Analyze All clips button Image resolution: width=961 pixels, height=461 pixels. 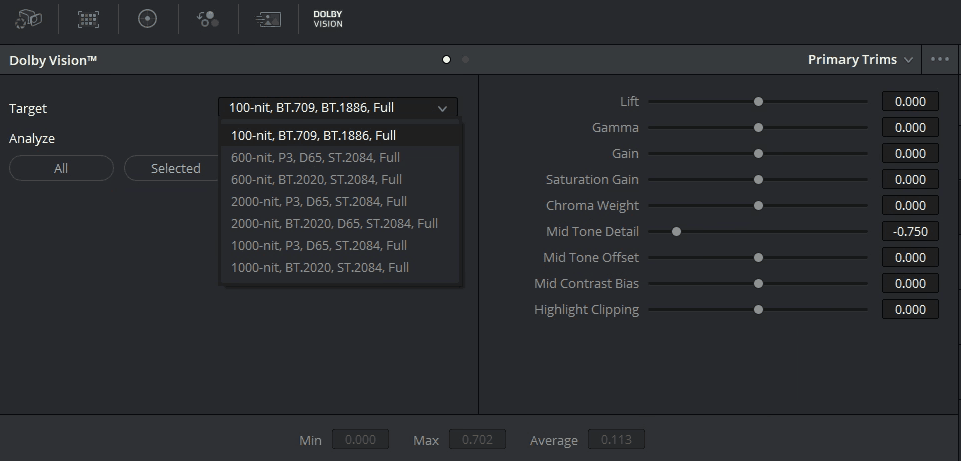[x=61, y=168]
